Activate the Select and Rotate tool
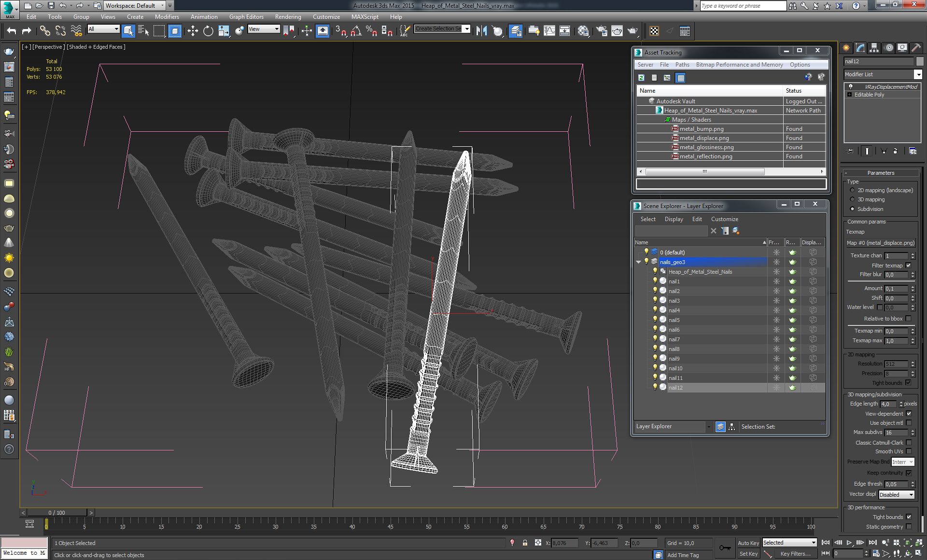Screen dimensions: 927x560 coord(208,31)
